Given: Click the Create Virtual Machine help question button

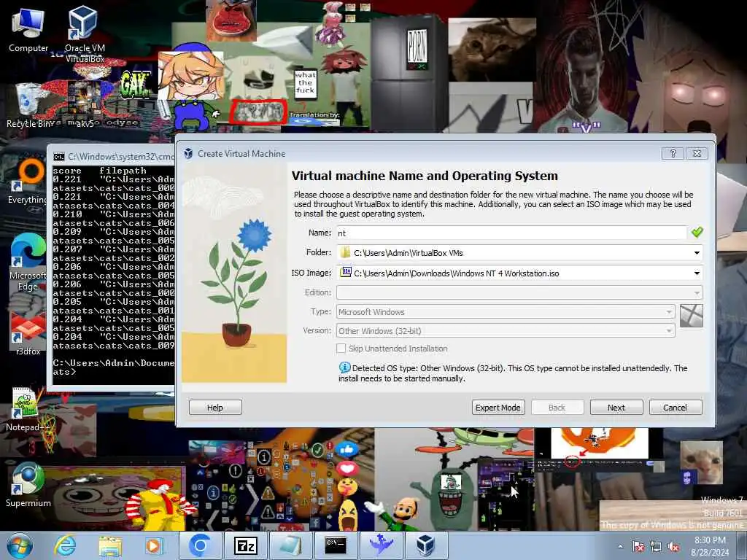Looking at the screenshot, I should (673, 153).
